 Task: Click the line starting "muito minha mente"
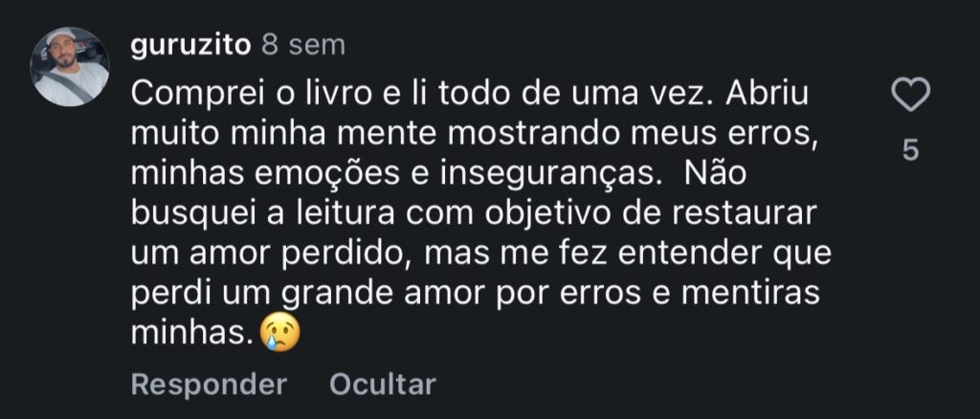(474, 135)
